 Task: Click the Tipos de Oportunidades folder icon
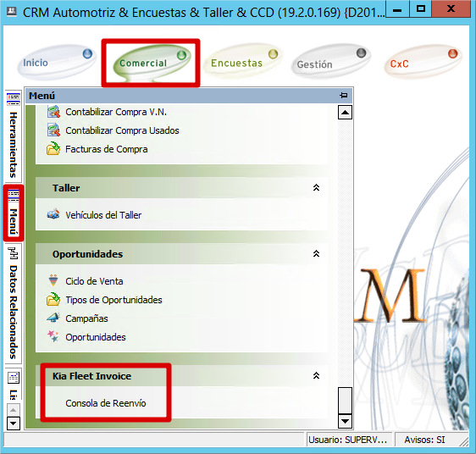(x=53, y=300)
